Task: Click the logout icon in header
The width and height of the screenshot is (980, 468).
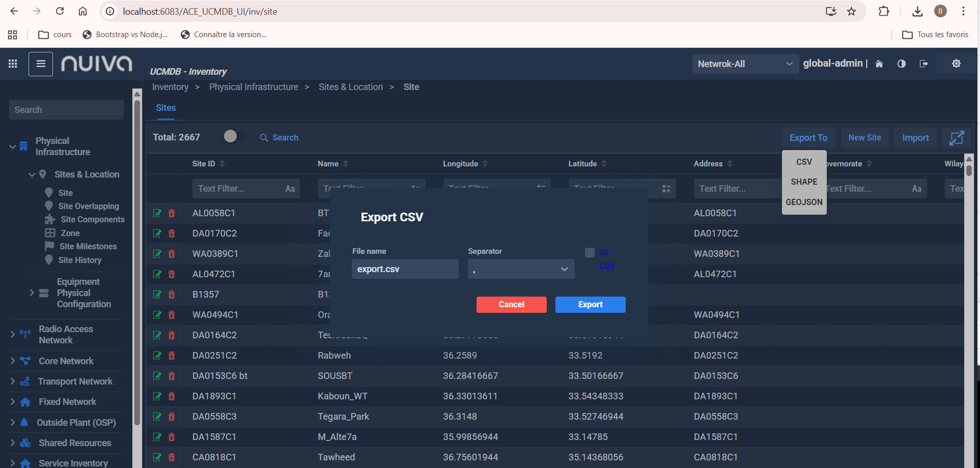Action: click(923, 64)
